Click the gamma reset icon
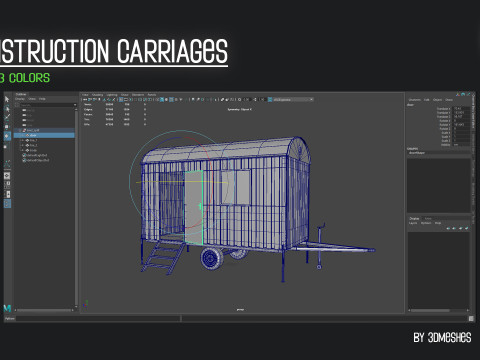The width and height of the screenshot is (480, 360). (255, 100)
